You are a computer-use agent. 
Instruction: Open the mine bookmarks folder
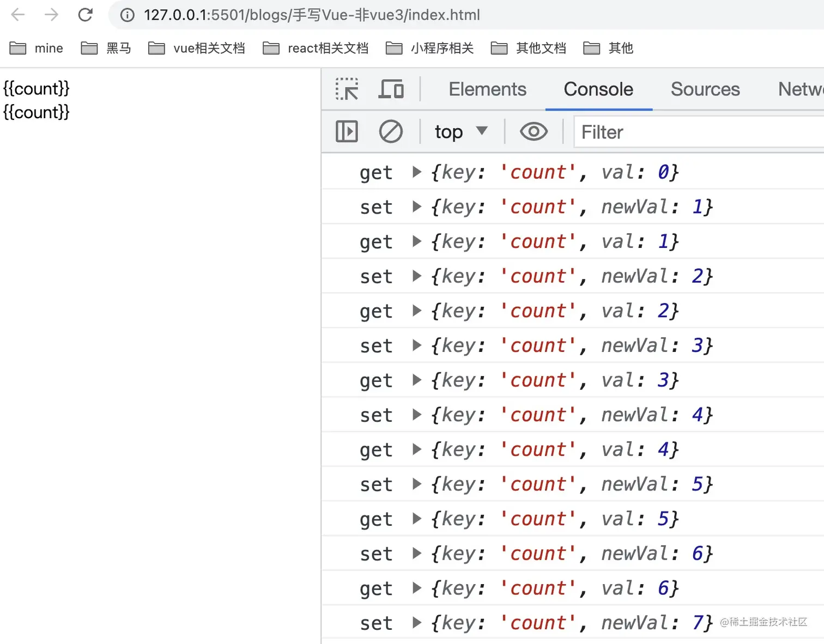(x=37, y=48)
